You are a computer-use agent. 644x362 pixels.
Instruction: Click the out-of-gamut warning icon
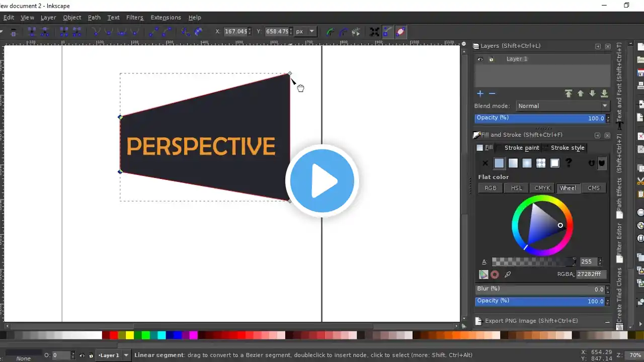pyautogui.click(x=495, y=275)
